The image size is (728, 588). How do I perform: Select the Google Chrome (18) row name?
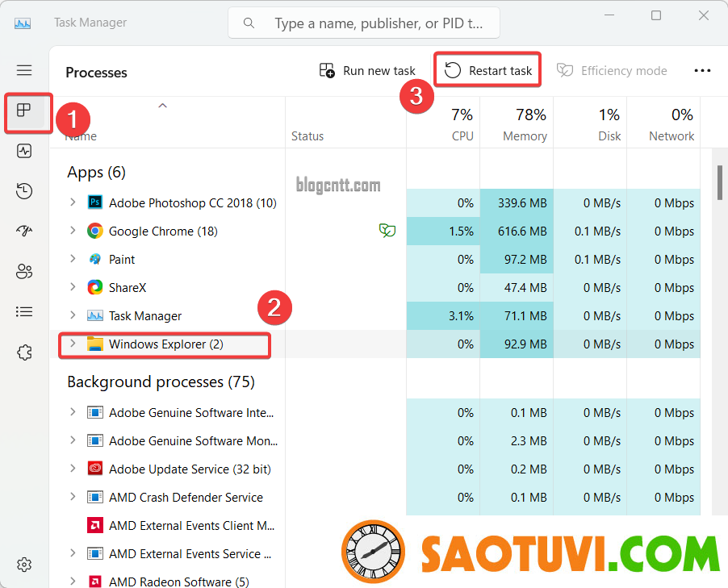163,231
